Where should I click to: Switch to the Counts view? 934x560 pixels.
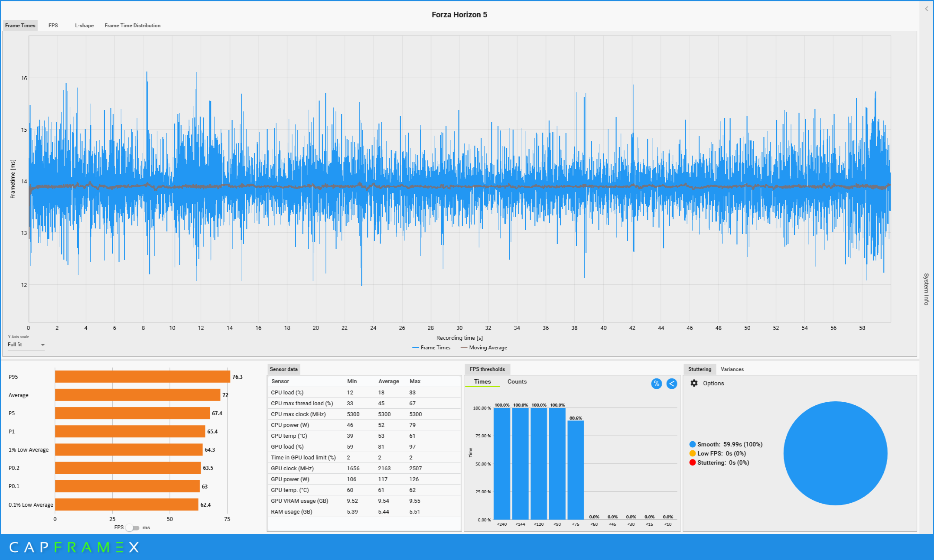[x=517, y=381]
